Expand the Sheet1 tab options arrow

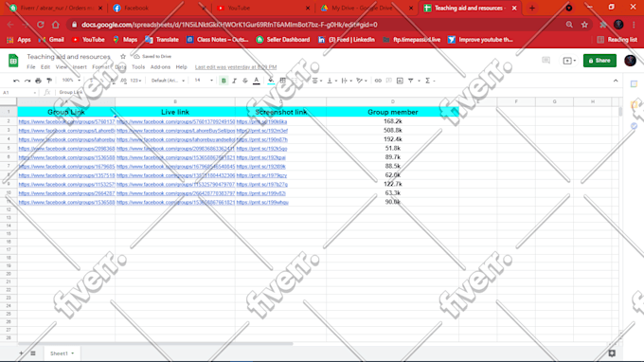(x=73, y=353)
